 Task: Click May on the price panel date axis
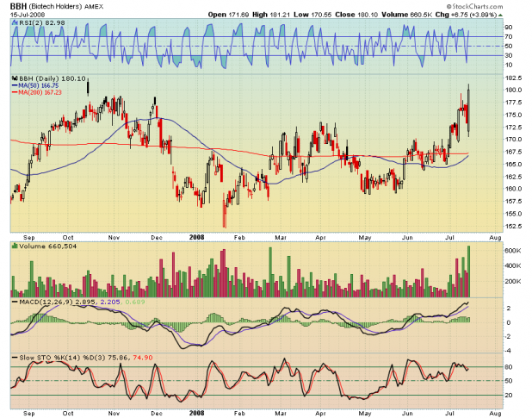[x=365, y=238]
